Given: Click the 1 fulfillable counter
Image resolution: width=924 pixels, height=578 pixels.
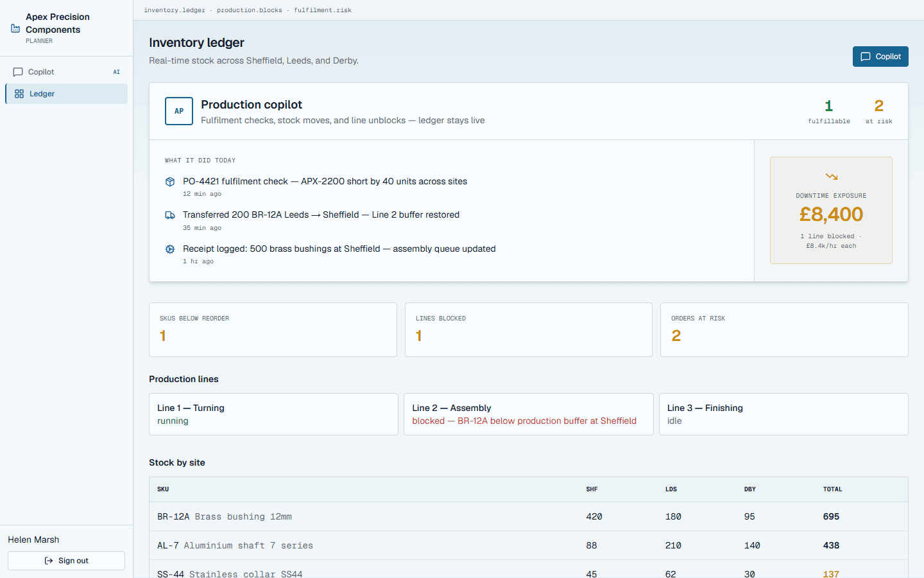Looking at the screenshot, I should (829, 111).
